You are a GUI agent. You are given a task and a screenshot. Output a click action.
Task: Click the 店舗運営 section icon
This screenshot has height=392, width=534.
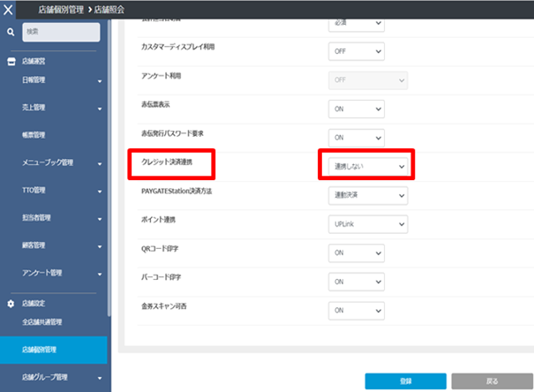click(11, 62)
